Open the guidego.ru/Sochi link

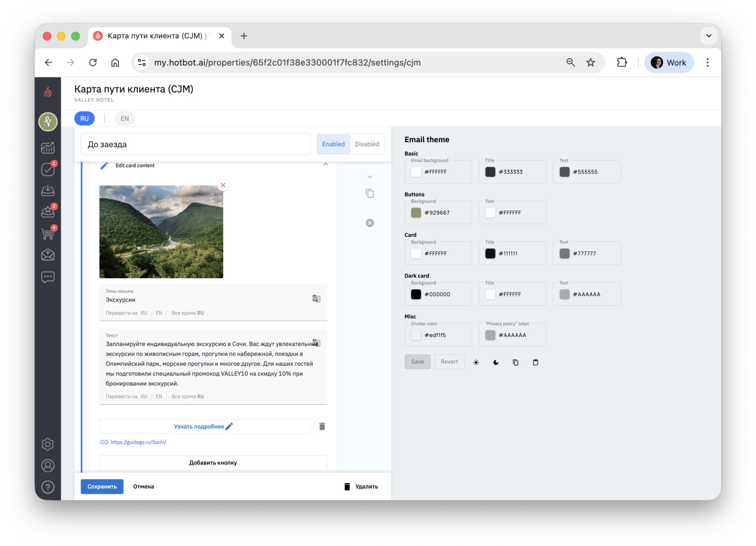point(138,442)
